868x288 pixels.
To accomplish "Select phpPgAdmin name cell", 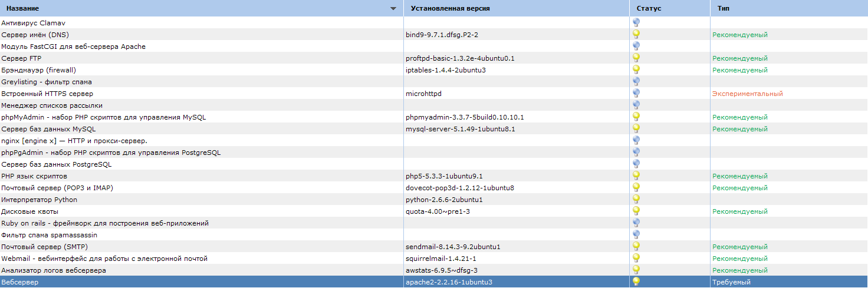I will point(202,152).
